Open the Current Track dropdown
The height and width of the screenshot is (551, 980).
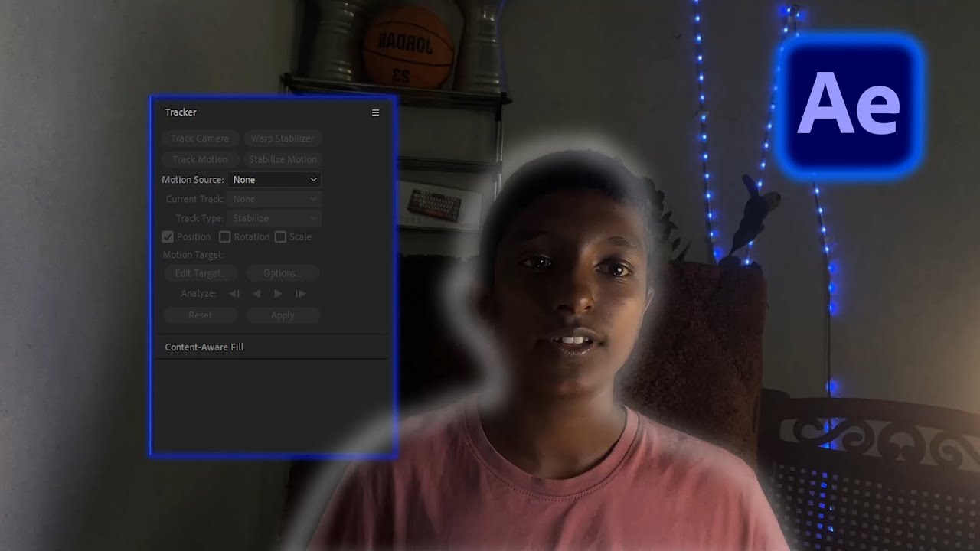point(274,199)
